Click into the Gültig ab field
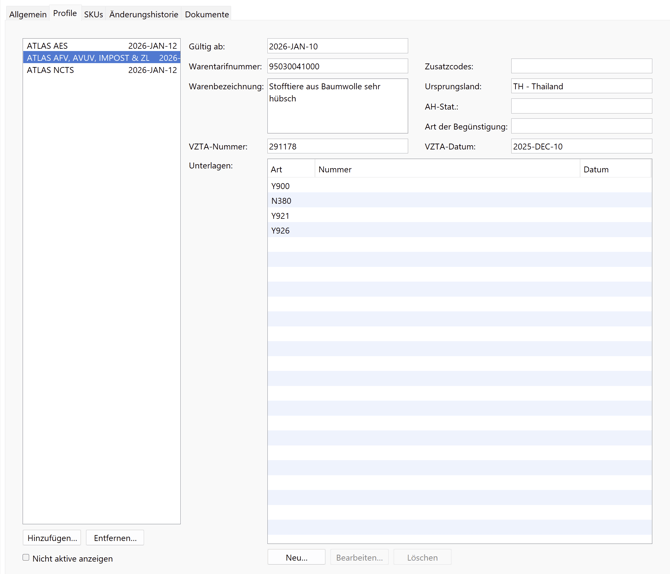The width and height of the screenshot is (670, 574). coord(337,46)
